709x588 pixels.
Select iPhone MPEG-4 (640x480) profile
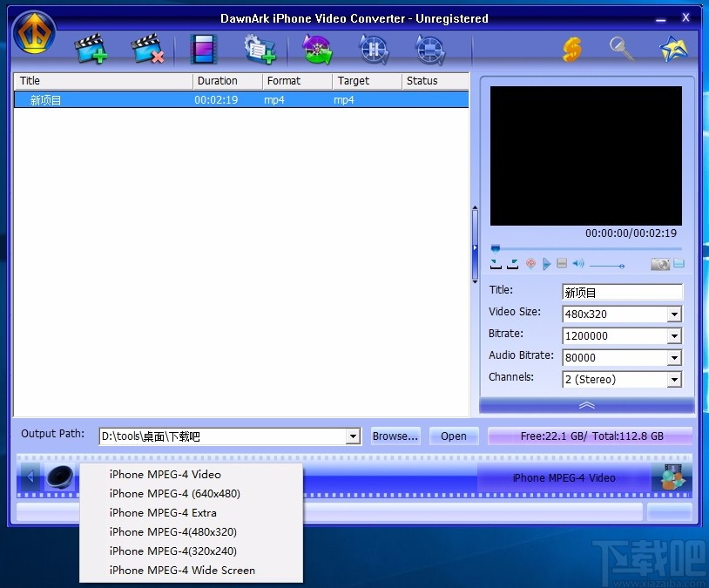[x=174, y=494]
